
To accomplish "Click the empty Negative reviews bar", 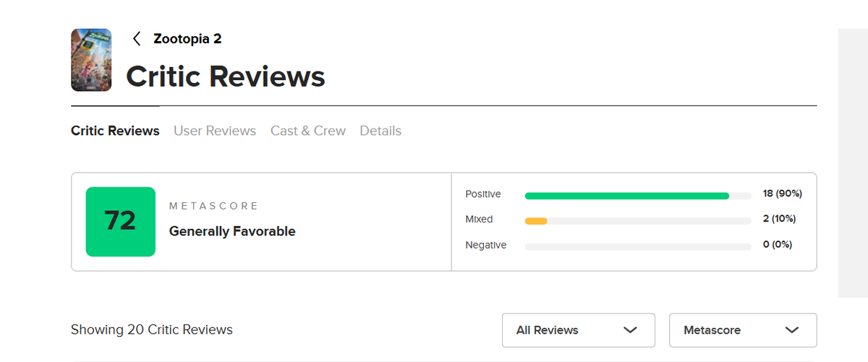I will 638,246.
